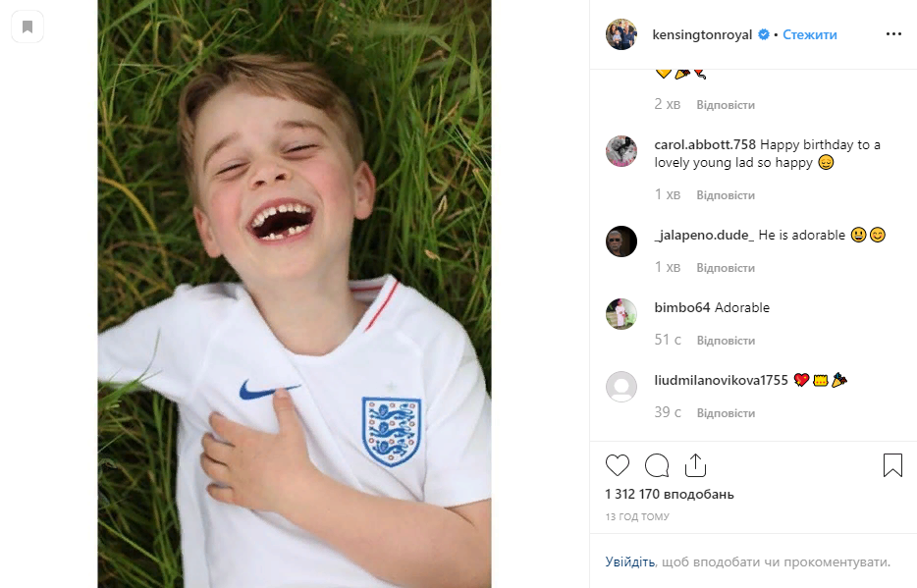This screenshot has height=588, width=917.
Task: Open the comment speech bubble icon
Action: tap(657, 465)
